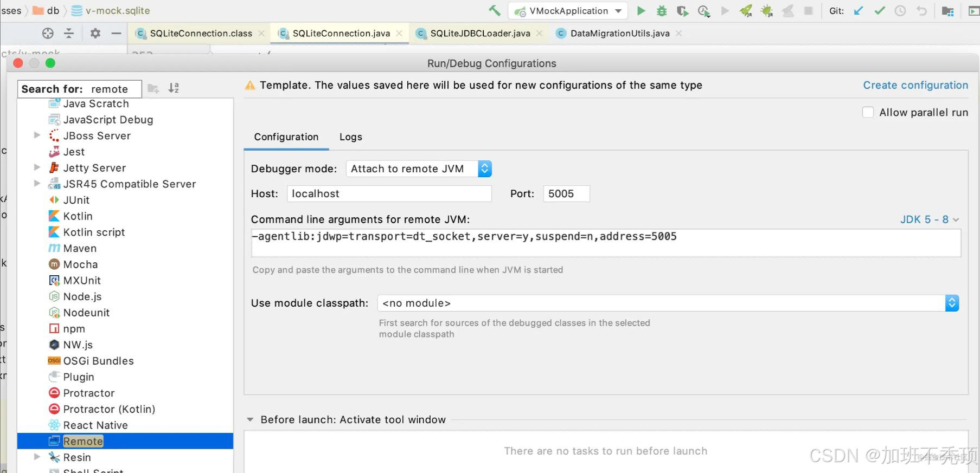Click the sort alphabetically icon in the dialog
980x473 pixels.
[174, 88]
